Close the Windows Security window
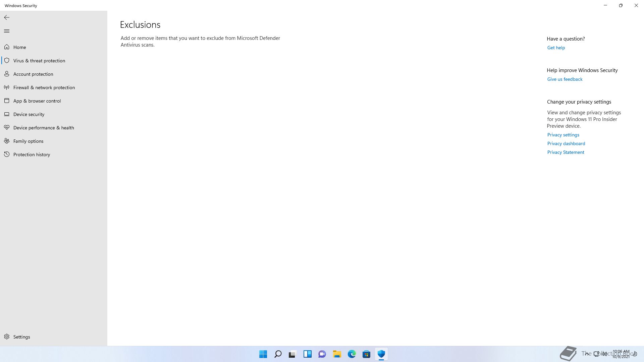The height and width of the screenshot is (362, 644). coord(636,5)
